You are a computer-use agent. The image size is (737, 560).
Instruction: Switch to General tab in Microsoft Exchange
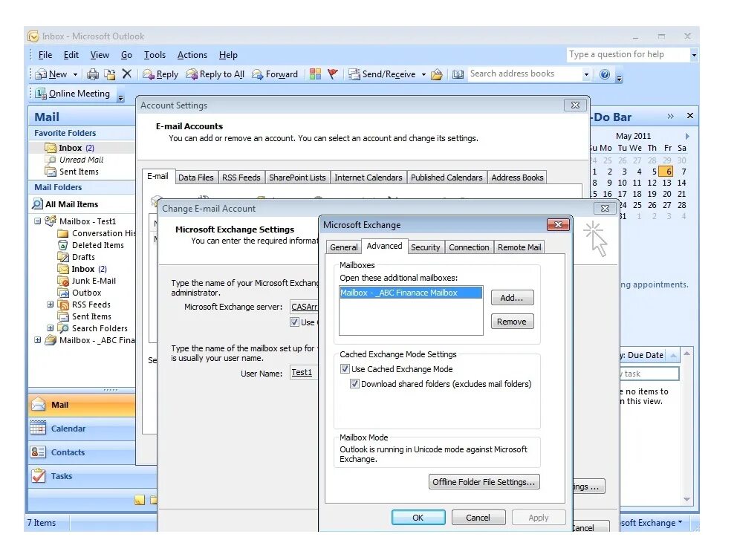(343, 247)
